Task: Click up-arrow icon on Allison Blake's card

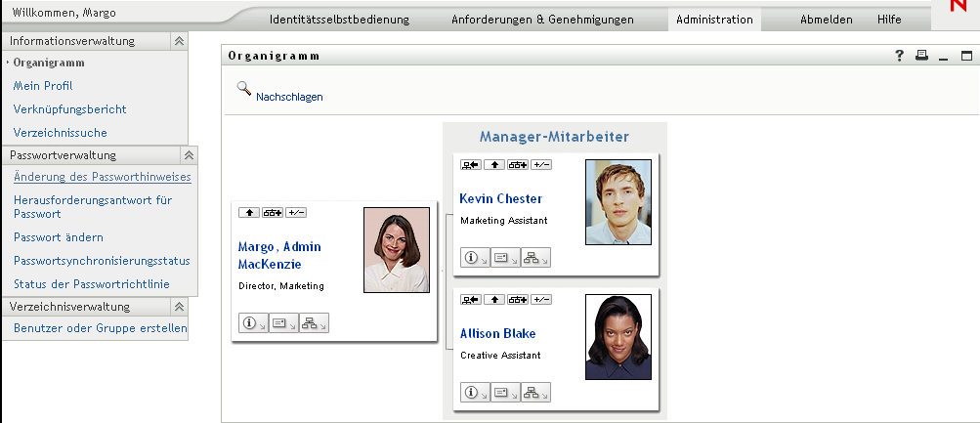Action: point(494,300)
